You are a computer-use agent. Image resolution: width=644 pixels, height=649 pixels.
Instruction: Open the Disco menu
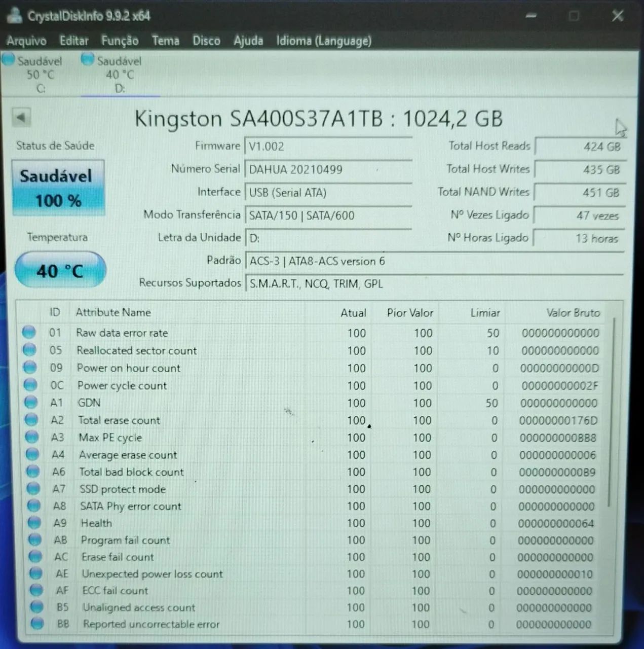[x=206, y=41]
